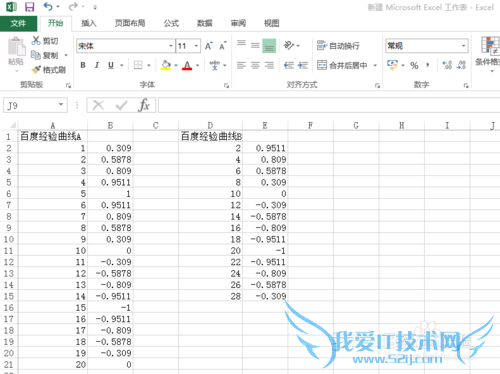Cancel formula entry X icon
The image size is (500, 374).
pos(98,106)
